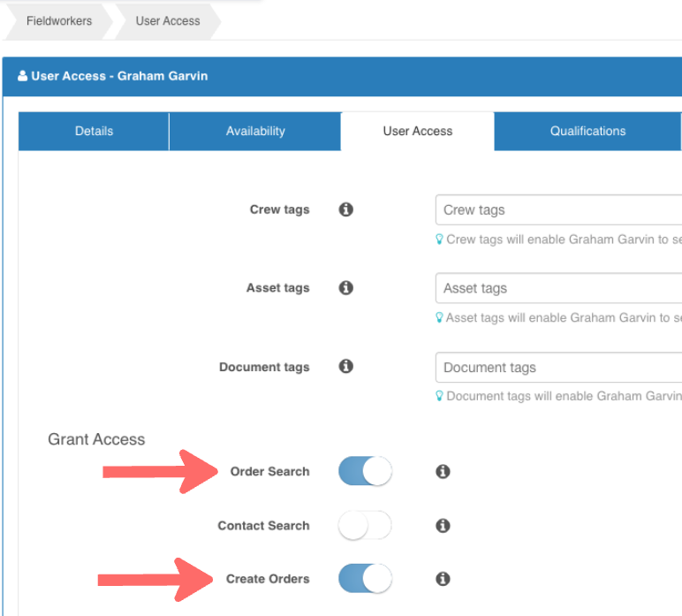
Task: Focus the Crew tags input field
Action: (558, 209)
